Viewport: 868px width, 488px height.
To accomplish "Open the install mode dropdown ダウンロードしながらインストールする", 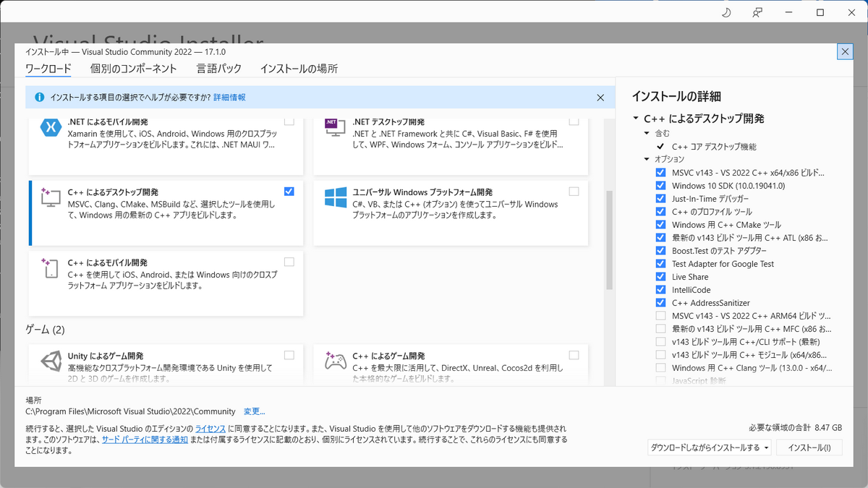I will click(710, 448).
